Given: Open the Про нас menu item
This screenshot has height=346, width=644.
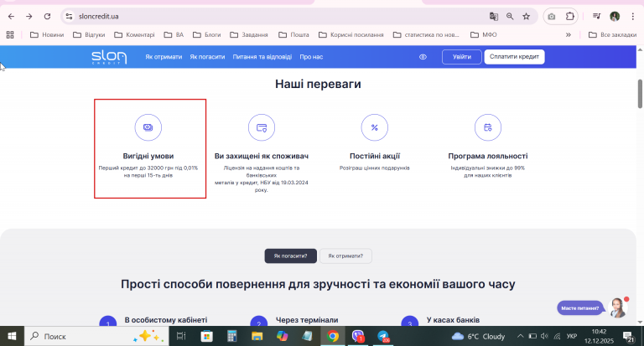Looking at the screenshot, I should (x=311, y=57).
